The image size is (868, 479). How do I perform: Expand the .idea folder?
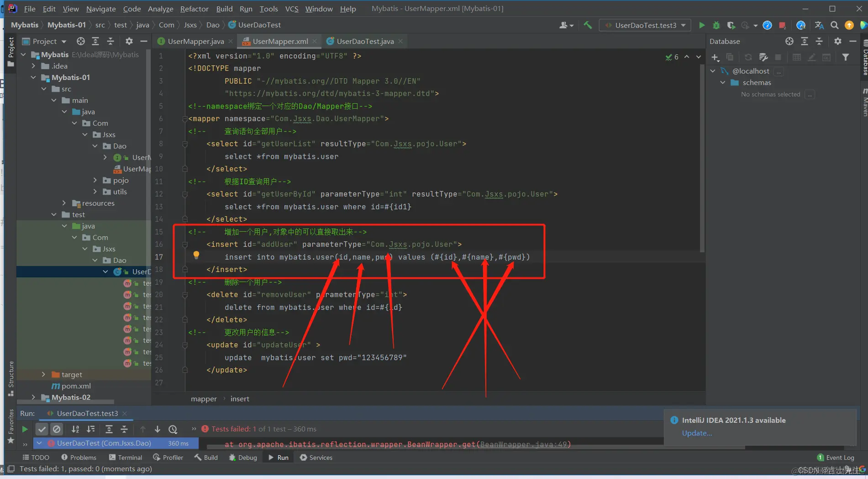[33, 66]
